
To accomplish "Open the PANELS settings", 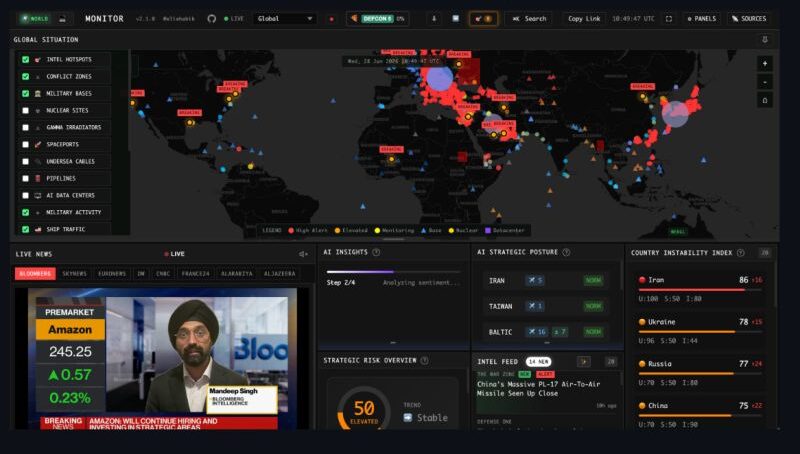I will click(x=702, y=19).
